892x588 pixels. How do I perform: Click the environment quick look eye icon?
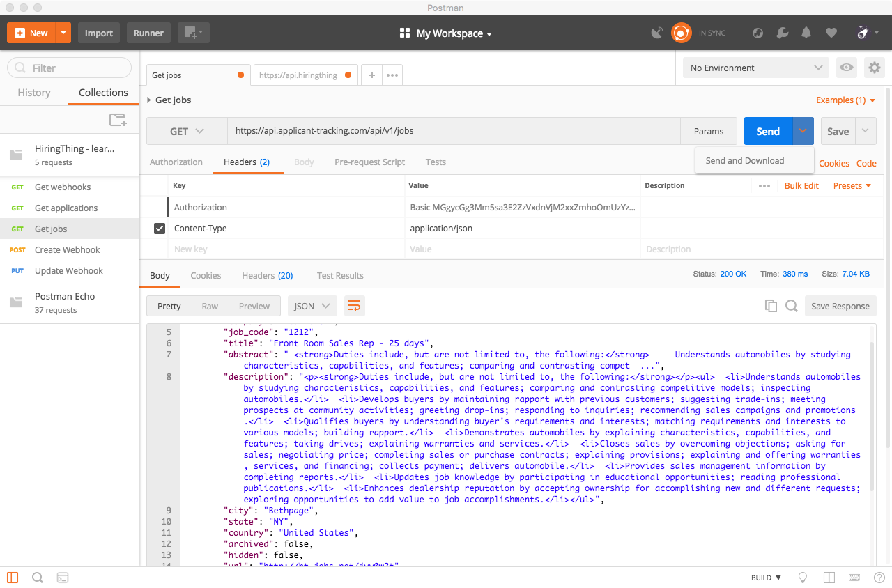(x=847, y=68)
